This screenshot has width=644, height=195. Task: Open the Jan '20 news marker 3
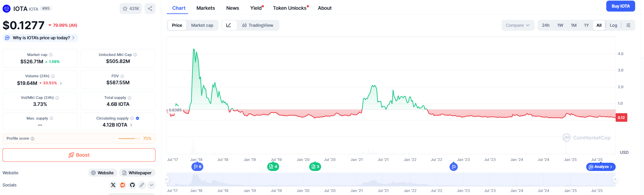coord(315,167)
